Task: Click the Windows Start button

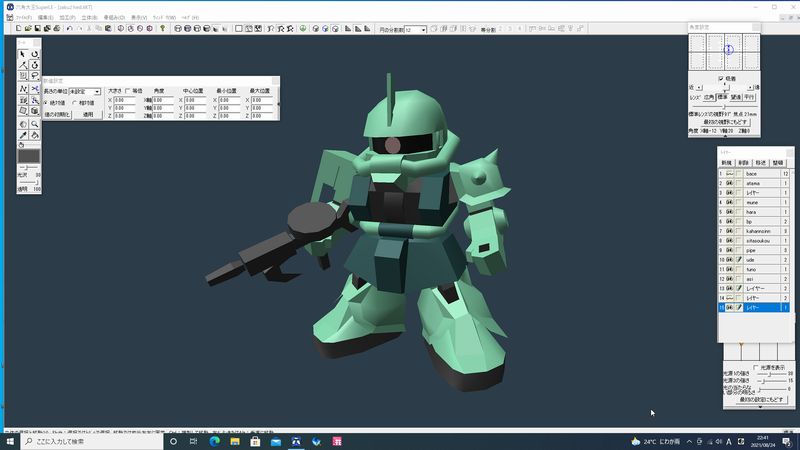Action: click(x=10, y=441)
